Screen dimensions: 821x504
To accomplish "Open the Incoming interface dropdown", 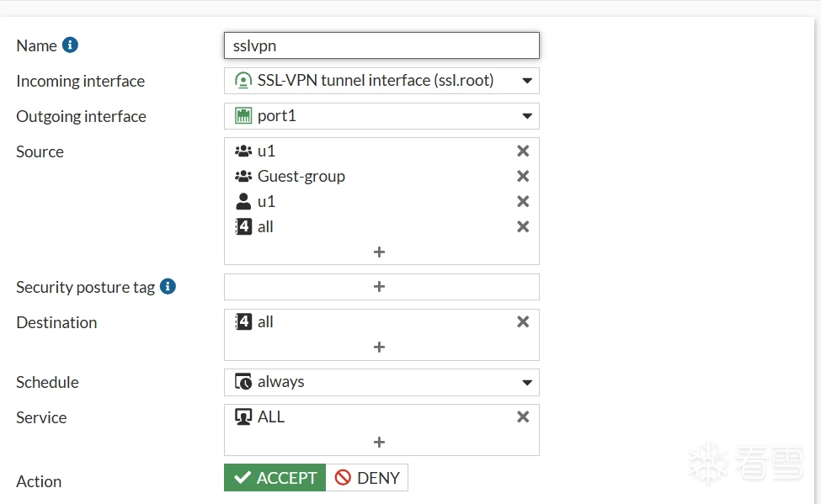I will click(381, 81).
